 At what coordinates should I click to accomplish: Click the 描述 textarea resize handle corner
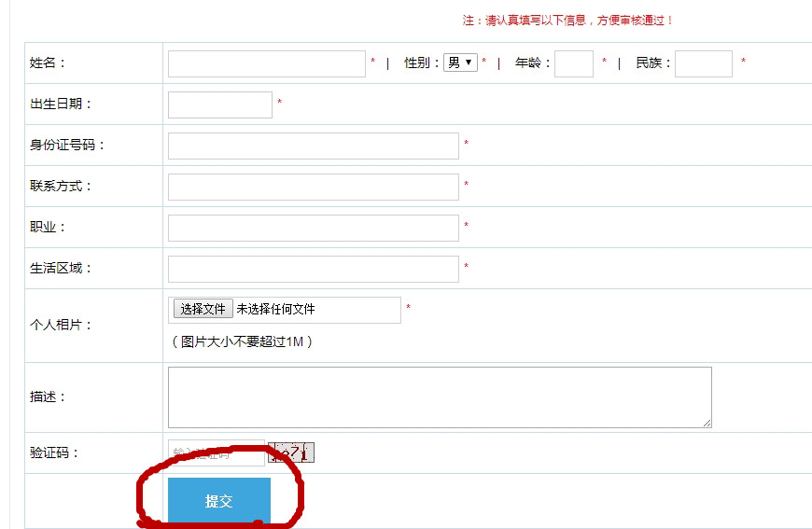pos(707,424)
